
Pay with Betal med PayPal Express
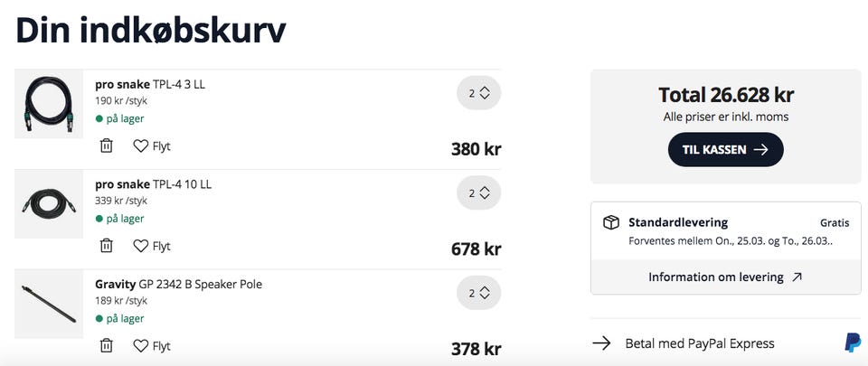tap(699, 343)
